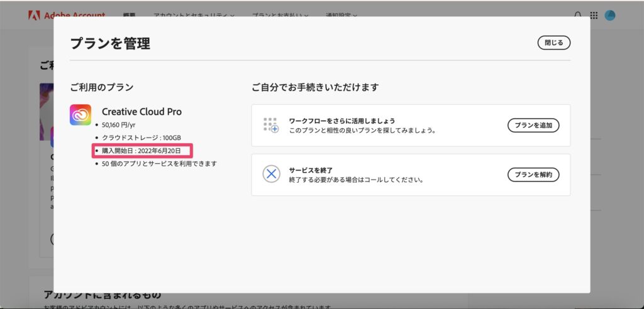Screen dimensions: 644x309
Task: Click the プランを管理 dialog title
Action: point(110,43)
